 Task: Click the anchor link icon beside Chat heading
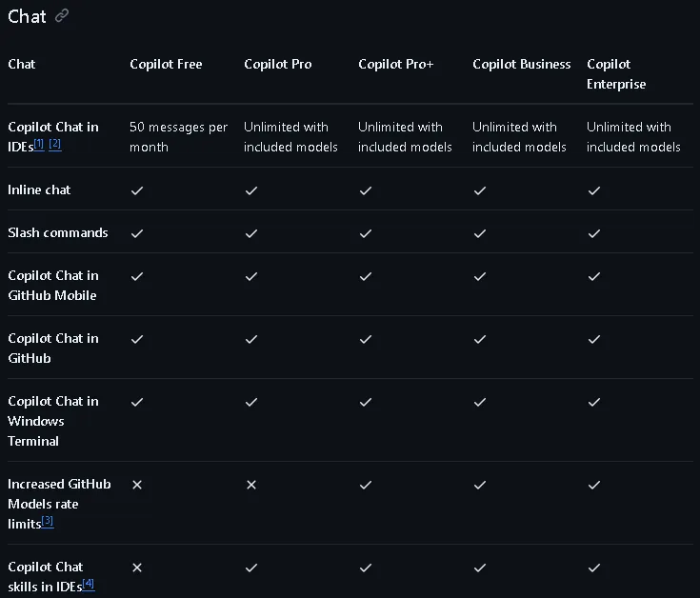[62, 16]
